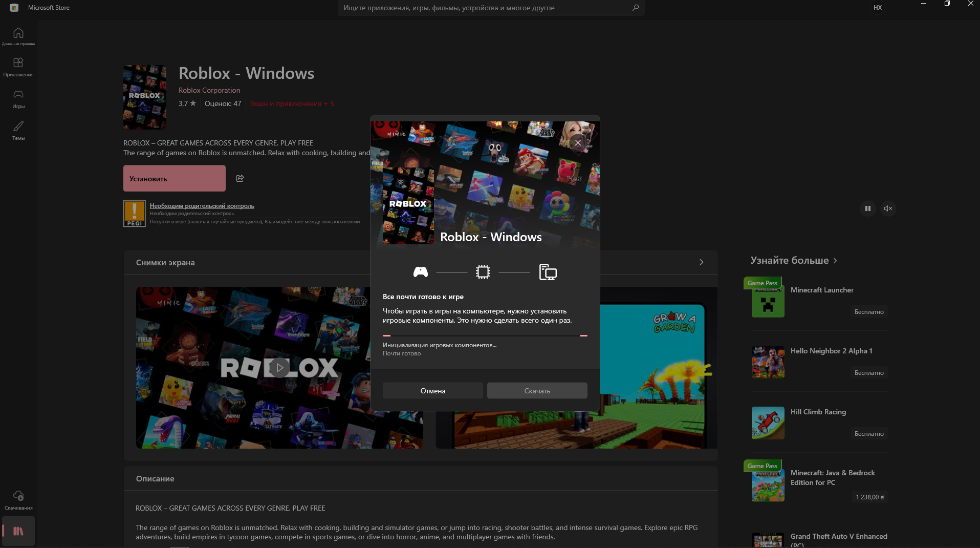This screenshot has width=980, height=548.
Task: Open Roblox Corporation publisher link
Action: pos(209,90)
